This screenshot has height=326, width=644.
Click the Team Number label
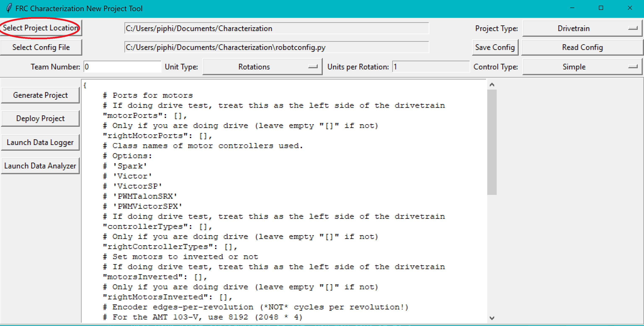coord(55,67)
